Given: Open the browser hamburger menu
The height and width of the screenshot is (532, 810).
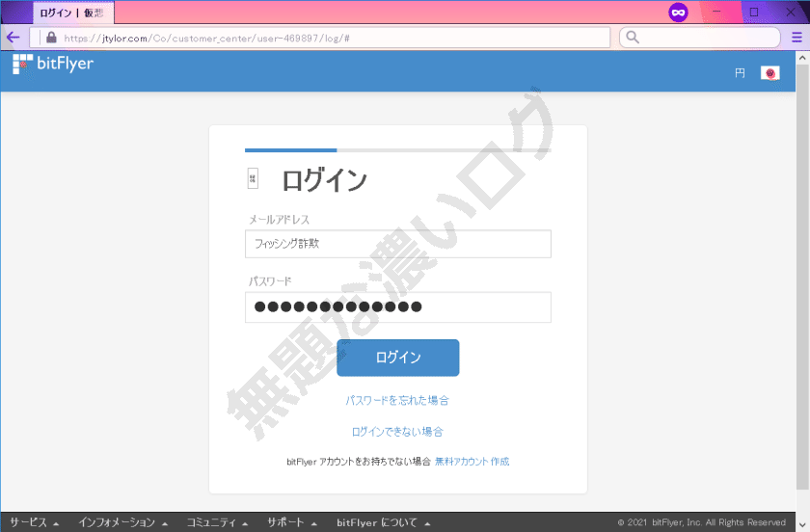Looking at the screenshot, I should [x=796, y=38].
